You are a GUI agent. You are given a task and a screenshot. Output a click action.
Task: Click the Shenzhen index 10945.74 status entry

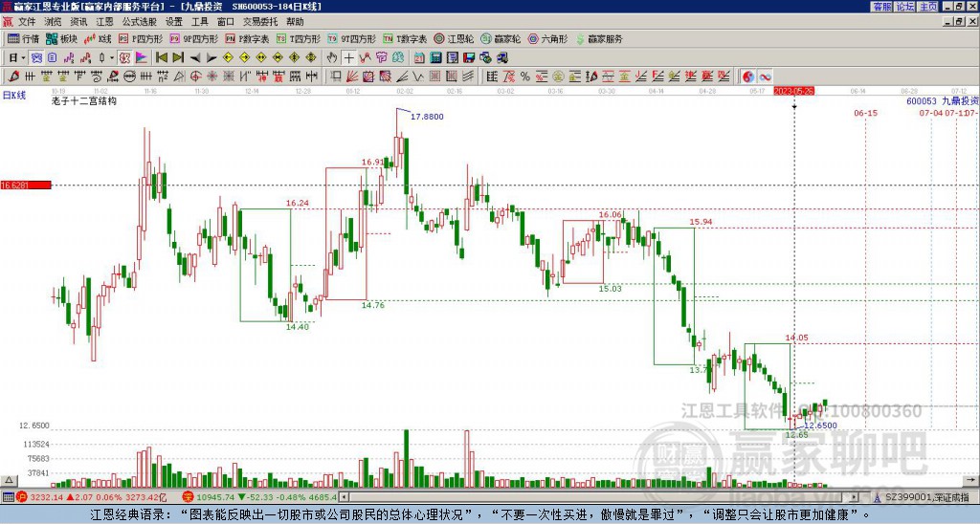(x=259, y=497)
